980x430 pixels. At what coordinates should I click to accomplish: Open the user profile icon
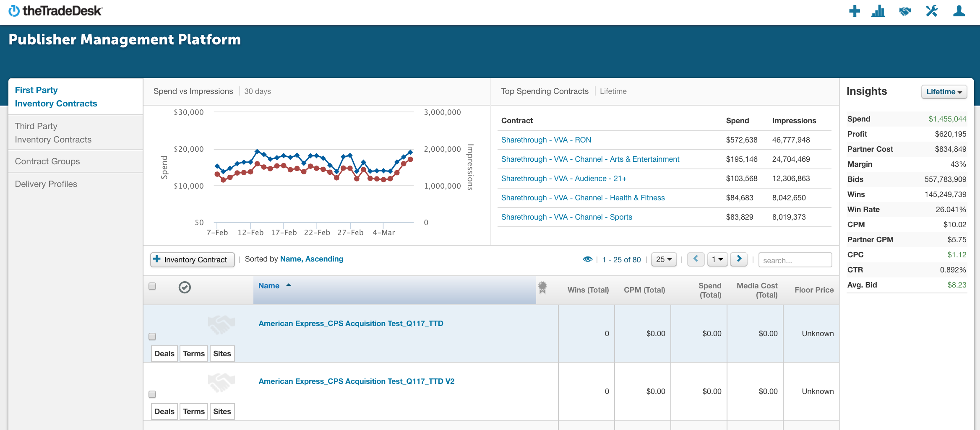pyautogui.click(x=959, y=11)
